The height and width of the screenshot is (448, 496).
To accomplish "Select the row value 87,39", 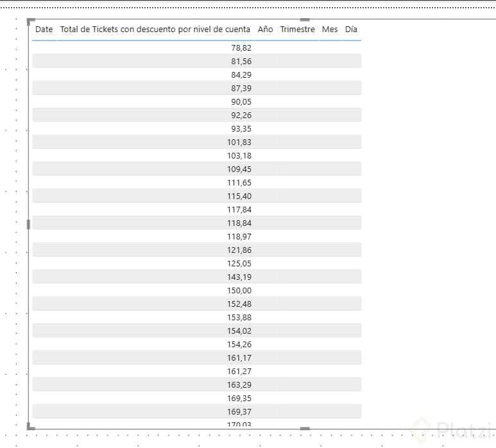I will point(241,89).
